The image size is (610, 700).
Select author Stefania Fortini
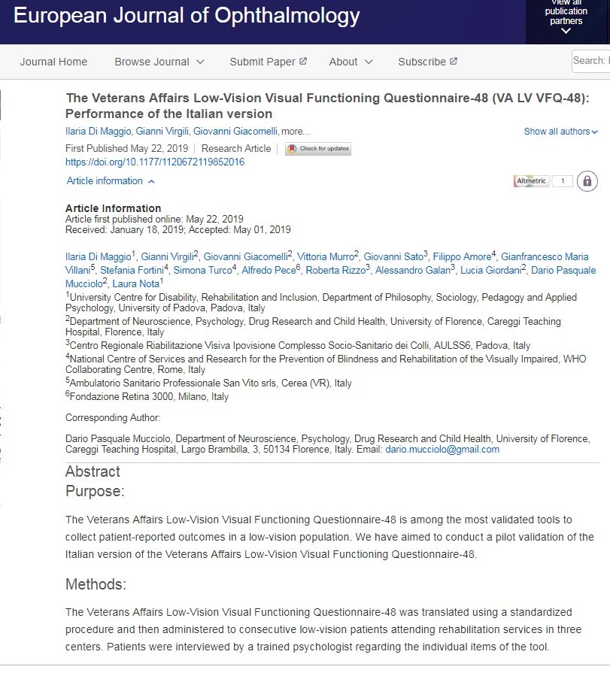(x=132, y=270)
